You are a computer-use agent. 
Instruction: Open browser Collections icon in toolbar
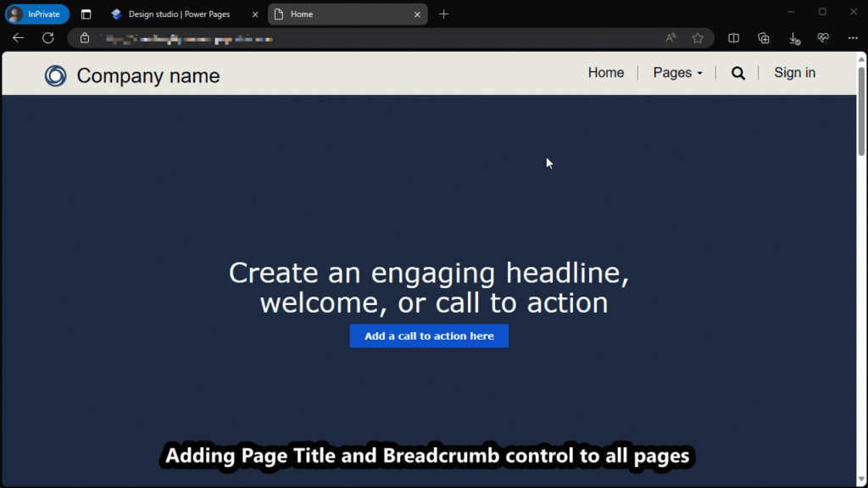click(x=763, y=38)
